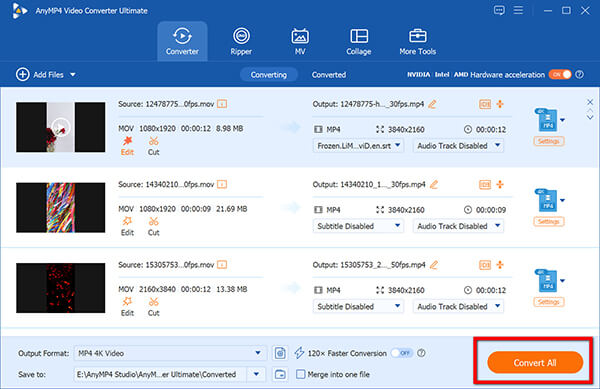Rename output 15305753 file with pencil icon
The height and width of the screenshot is (389, 600).
coord(434,265)
